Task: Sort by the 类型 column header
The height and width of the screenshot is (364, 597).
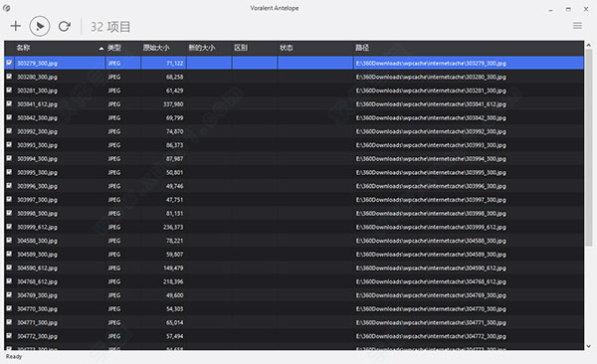Action: point(114,48)
